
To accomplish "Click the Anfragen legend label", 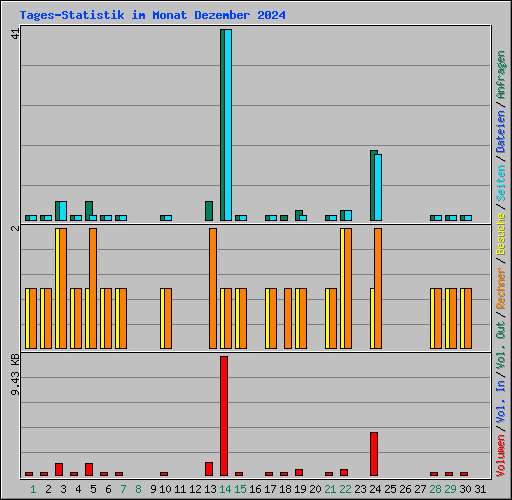I will tap(501, 75).
